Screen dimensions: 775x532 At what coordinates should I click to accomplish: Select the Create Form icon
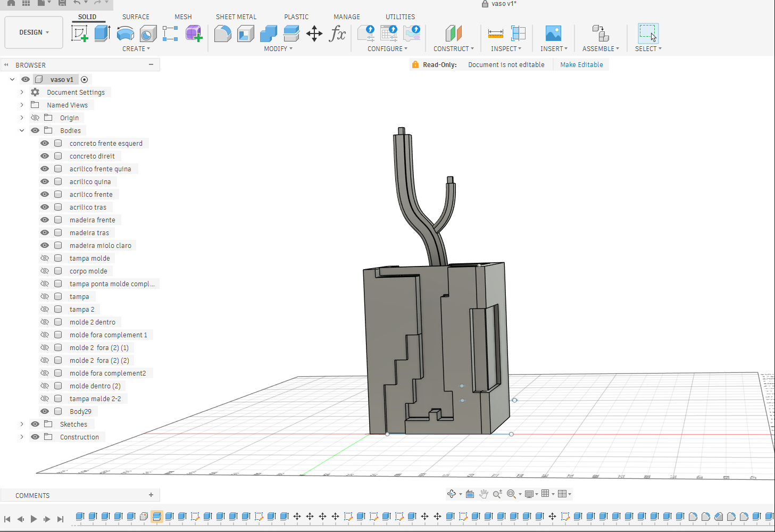(194, 34)
